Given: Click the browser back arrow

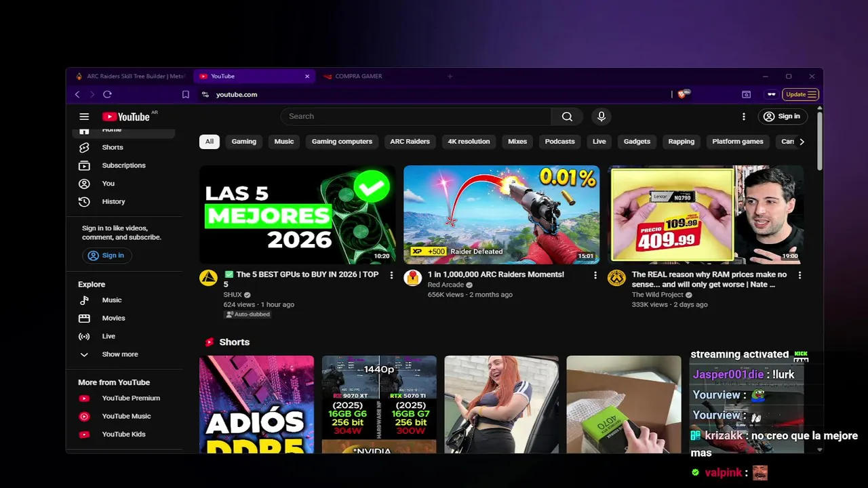Looking at the screenshot, I should (77, 94).
